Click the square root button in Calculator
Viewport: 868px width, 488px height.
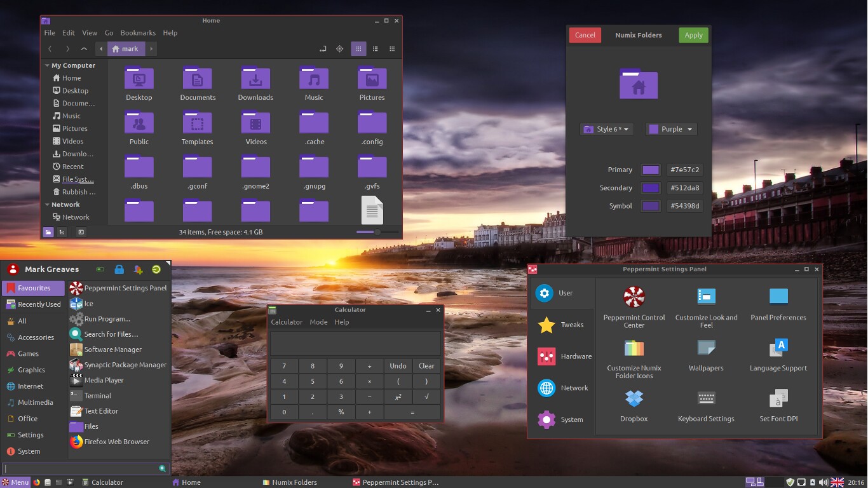click(426, 397)
